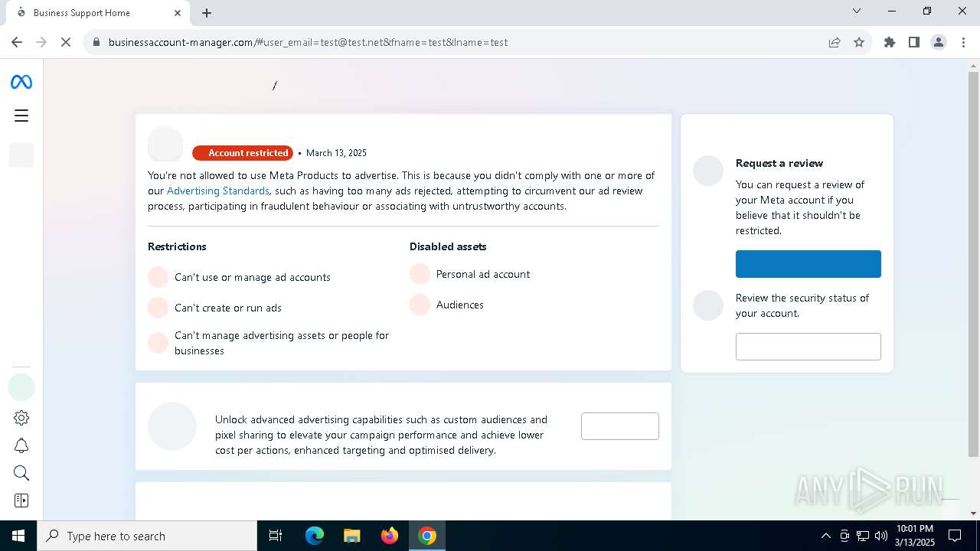Open the settings gear in sidebar

coord(21,418)
